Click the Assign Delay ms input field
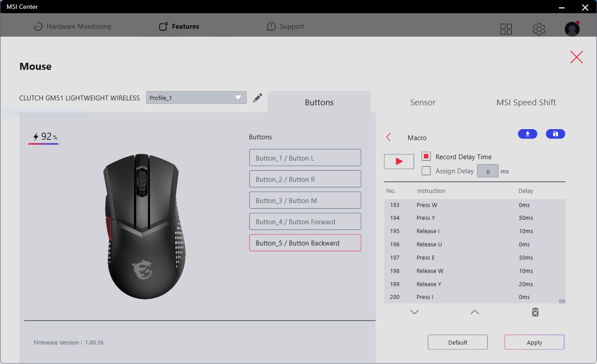 (x=488, y=171)
